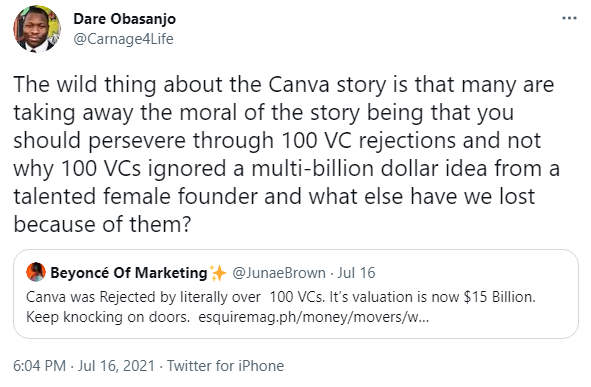Click '100 VC rejections' in the tweet
Screen dimensions: 591x387
point(369,141)
